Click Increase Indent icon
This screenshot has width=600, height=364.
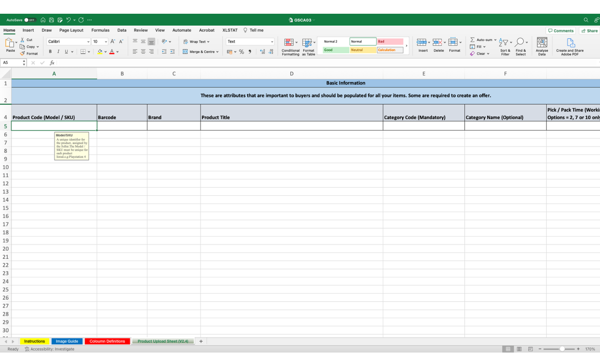pyautogui.click(x=172, y=52)
